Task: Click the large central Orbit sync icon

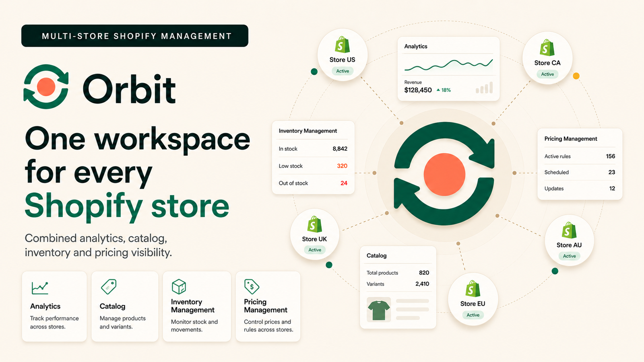Action: pos(444,174)
